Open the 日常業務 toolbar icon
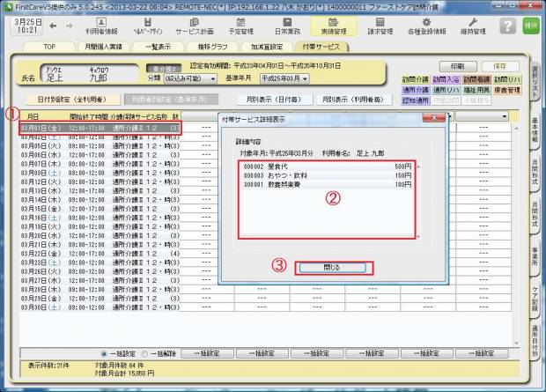This screenshot has height=392, width=546. point(286,25)
